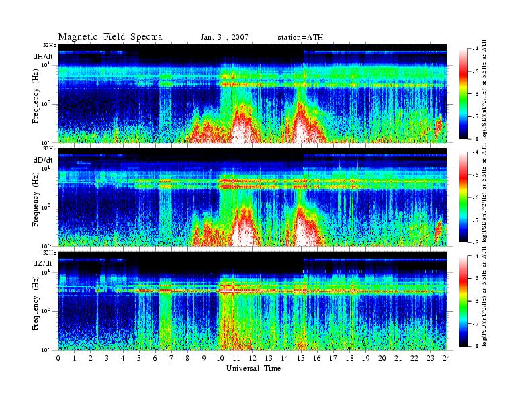Click the "32Hz" label above the dD/dt panel

tap(50, 148)
